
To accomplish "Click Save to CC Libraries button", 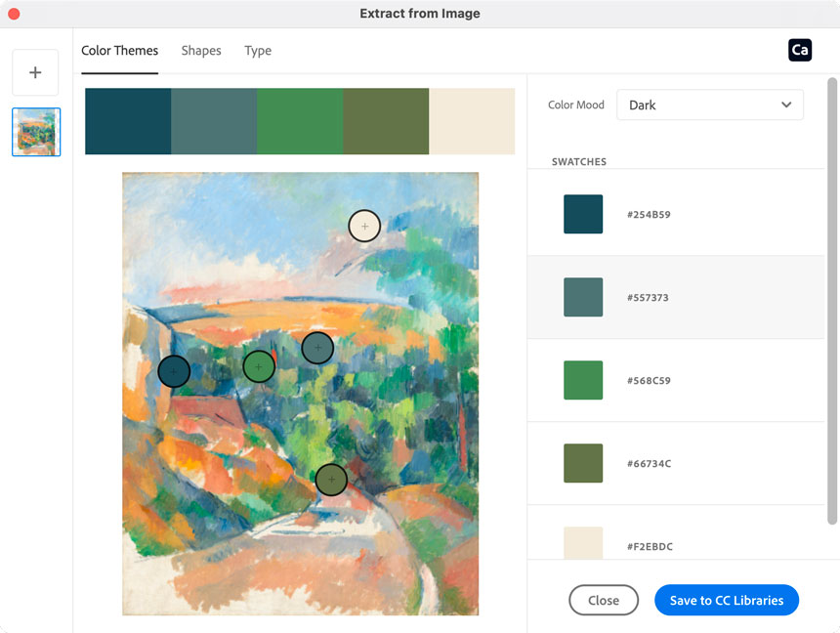I will [x=727, y=600].
